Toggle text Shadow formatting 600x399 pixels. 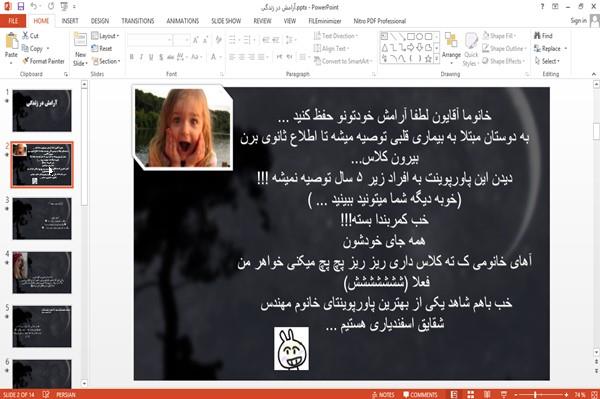click(x=161, y=57)
